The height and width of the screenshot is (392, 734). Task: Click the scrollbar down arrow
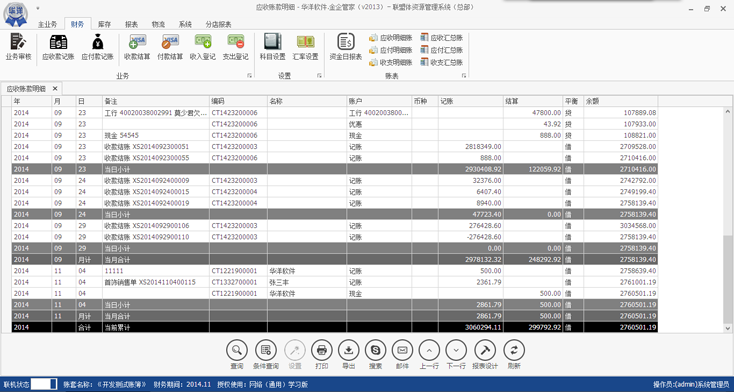(x=727, y=329)
